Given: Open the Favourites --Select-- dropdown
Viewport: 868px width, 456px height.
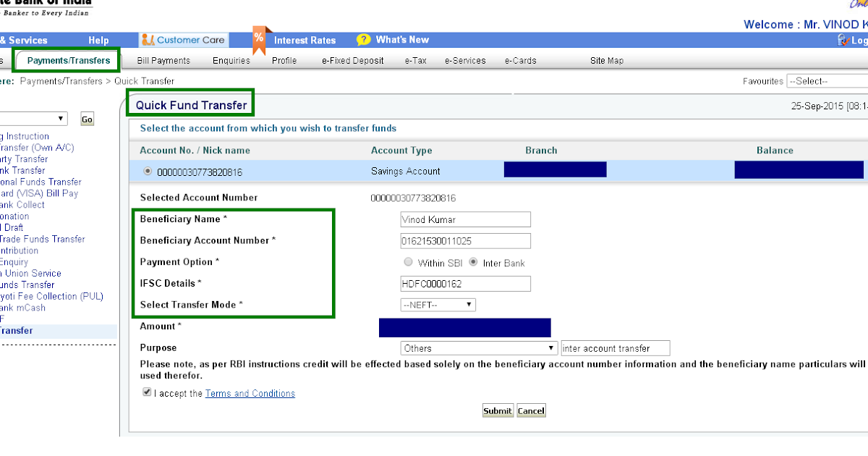Looking at the screenshot, I should (x=827, y=81).
